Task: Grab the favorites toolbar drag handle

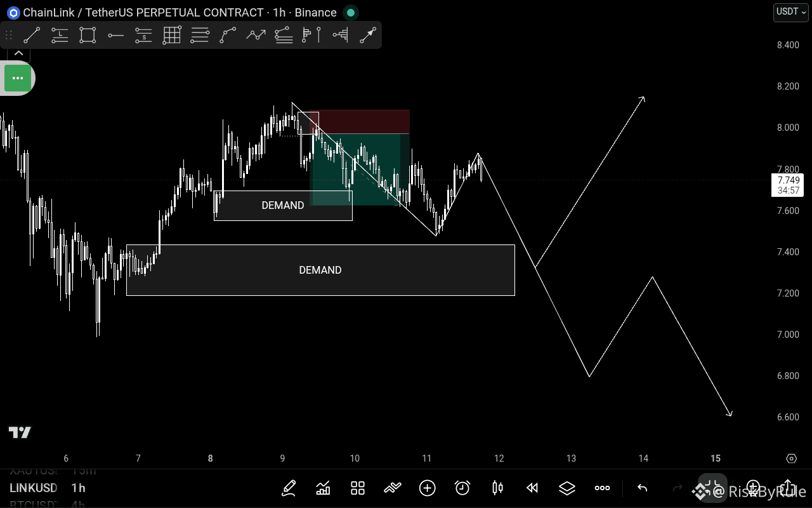Action: [x=9, y=35]
